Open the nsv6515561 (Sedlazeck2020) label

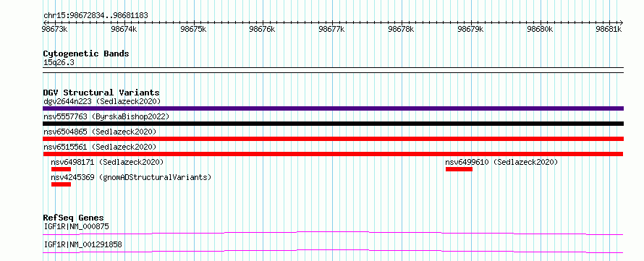[x=100, y=147]
